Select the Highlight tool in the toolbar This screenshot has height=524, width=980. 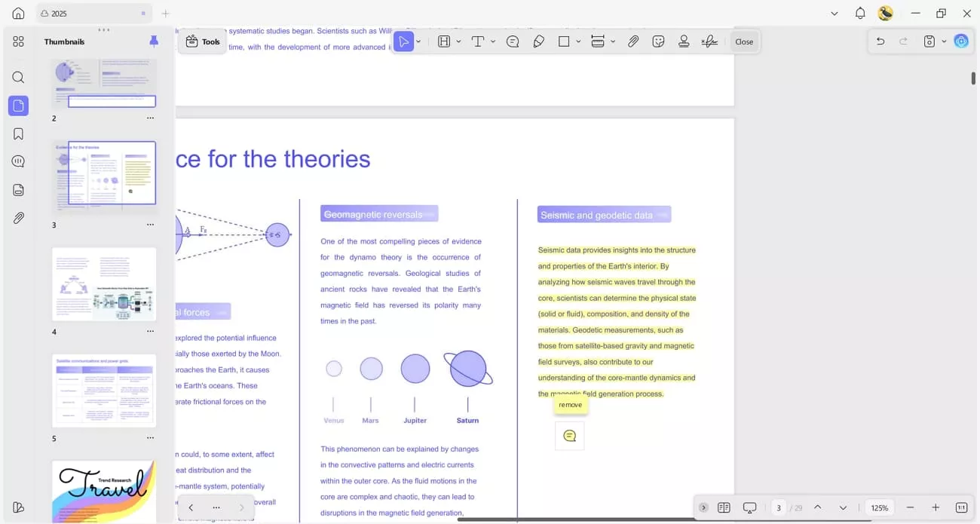coord(444,41)
